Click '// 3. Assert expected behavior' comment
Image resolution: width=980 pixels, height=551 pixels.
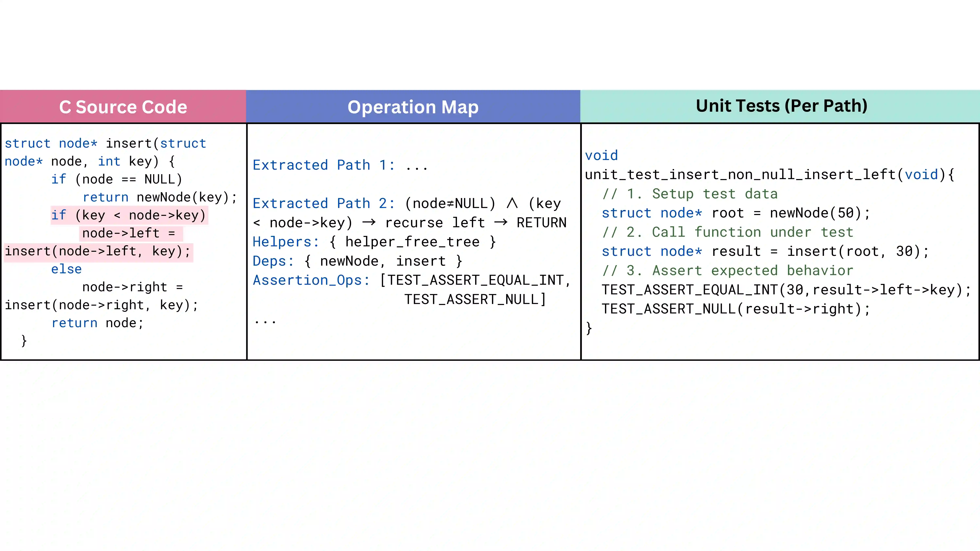tap(728, 271)
